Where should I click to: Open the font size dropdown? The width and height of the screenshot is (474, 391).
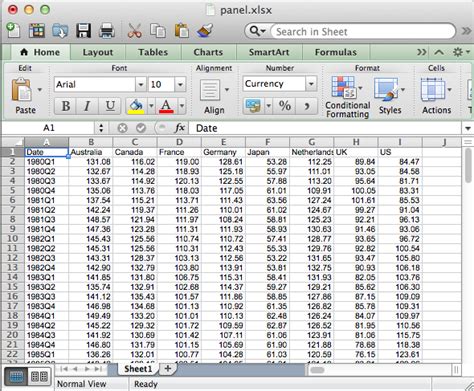point(180,84)
